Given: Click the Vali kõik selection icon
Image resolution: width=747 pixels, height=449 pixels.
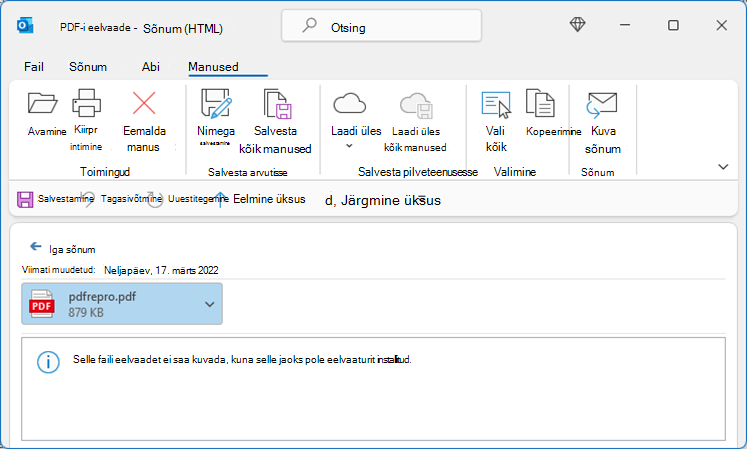Looking at the screenshot, I should (x=496, y=104).
